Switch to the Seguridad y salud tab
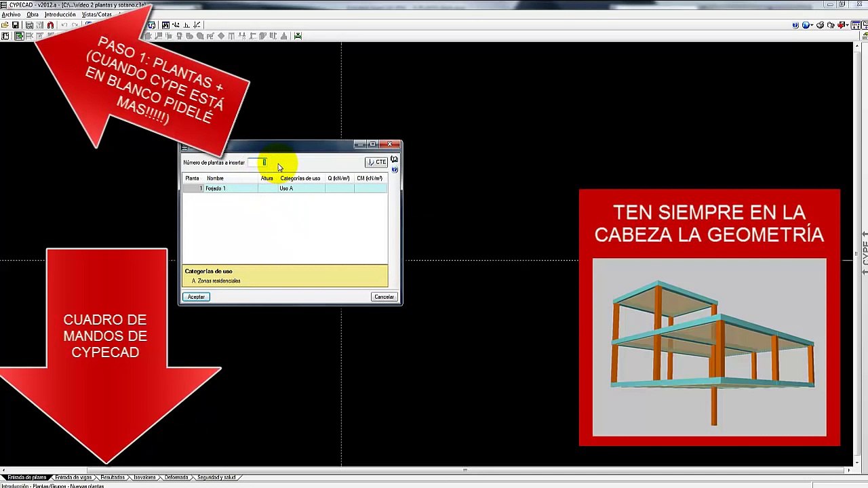The height and width of the screenshot is (488, 868). [x=216, y=477]
